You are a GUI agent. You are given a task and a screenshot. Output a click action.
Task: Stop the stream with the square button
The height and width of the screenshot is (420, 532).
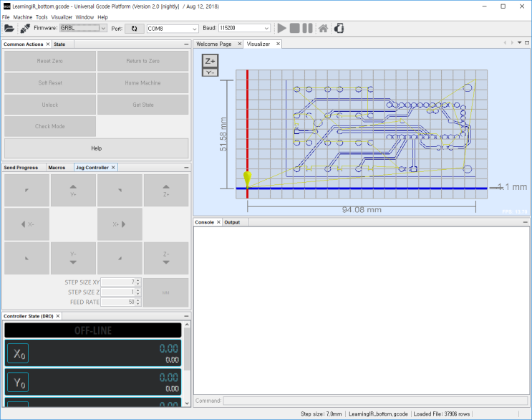(294, 28)
